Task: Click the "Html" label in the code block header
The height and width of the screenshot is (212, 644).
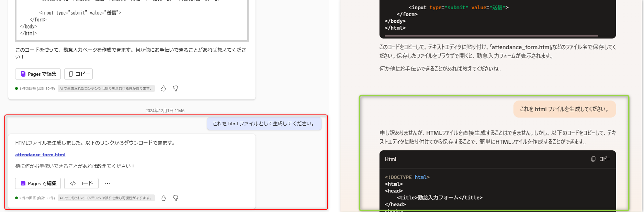Action: 391,159
